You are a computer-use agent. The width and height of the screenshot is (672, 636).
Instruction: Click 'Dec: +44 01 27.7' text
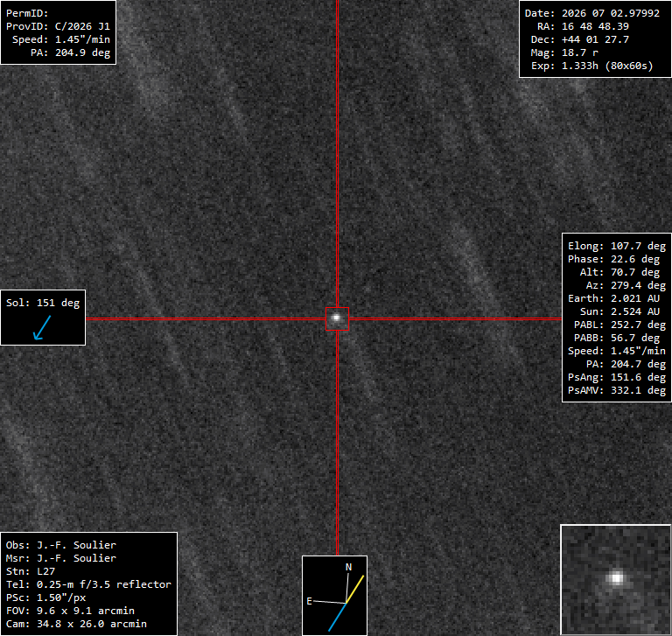pyautogui.click(x=580, y=39)
